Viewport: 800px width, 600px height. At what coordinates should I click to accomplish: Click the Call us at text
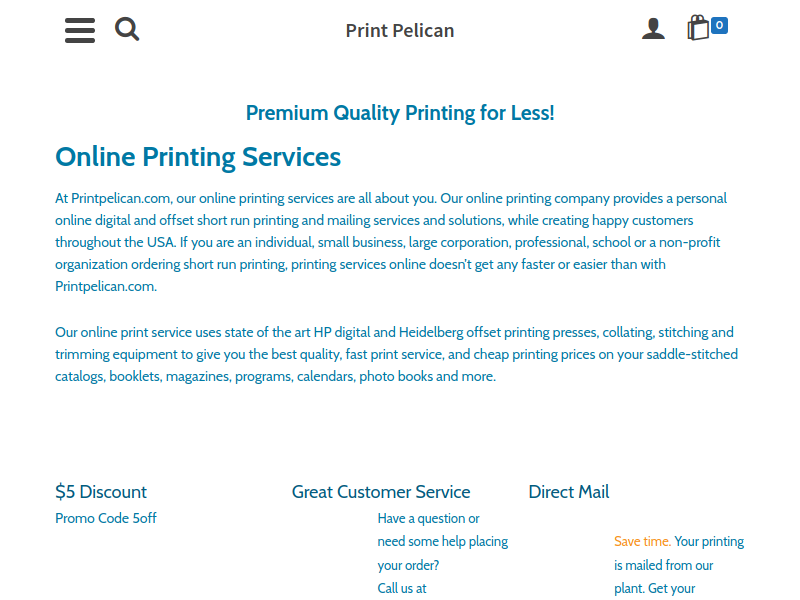(402, 588)
